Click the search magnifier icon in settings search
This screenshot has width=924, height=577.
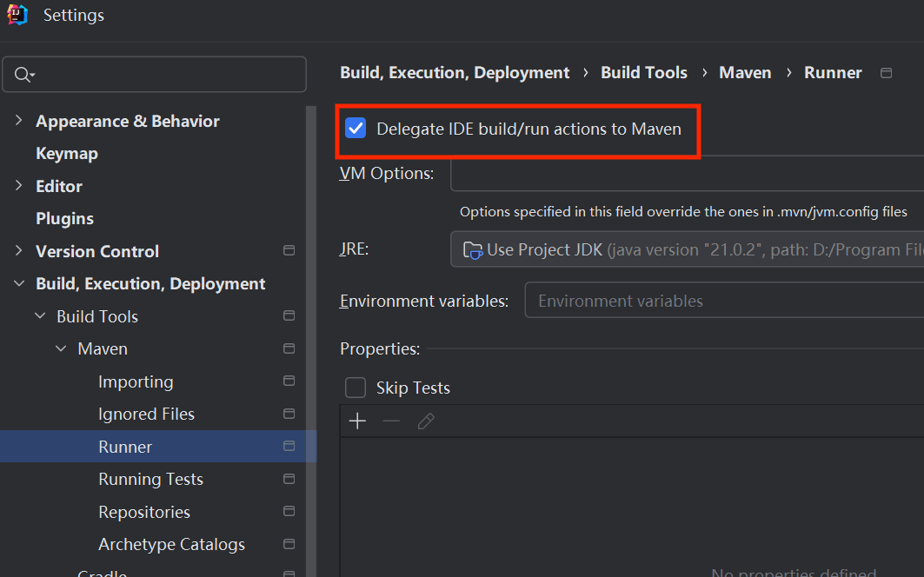25,74
